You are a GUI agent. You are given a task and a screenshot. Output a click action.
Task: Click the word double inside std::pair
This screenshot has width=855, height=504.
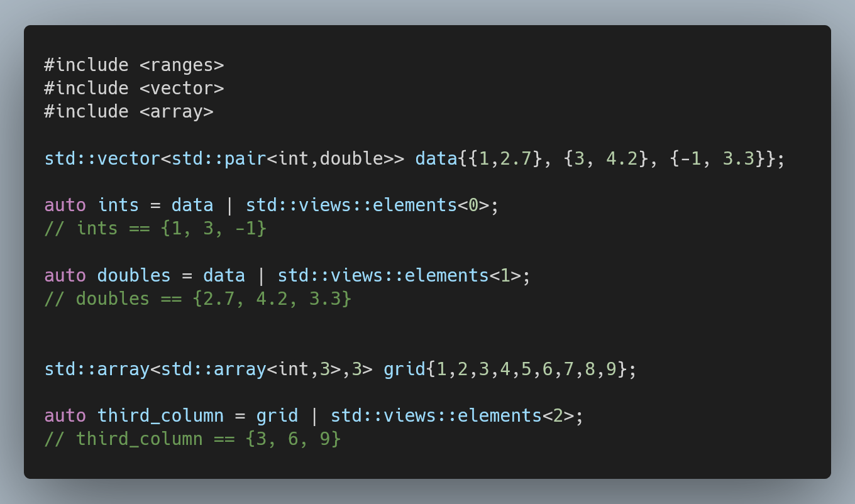click(351, 158)
